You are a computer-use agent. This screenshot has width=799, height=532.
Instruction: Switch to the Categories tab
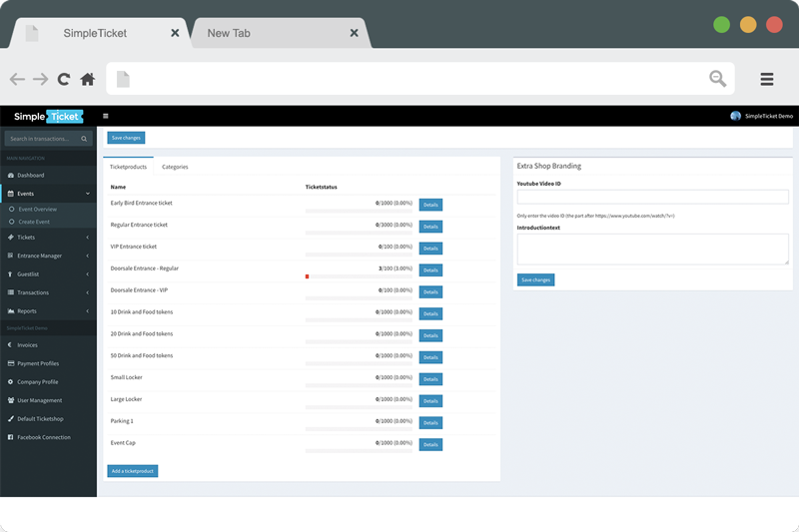[x=175, y=167]
